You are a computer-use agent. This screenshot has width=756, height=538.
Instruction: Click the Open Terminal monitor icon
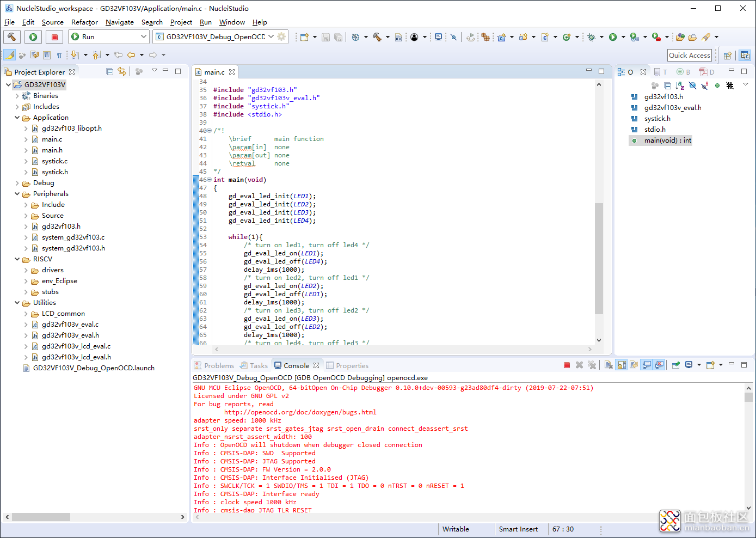[438, 37]
